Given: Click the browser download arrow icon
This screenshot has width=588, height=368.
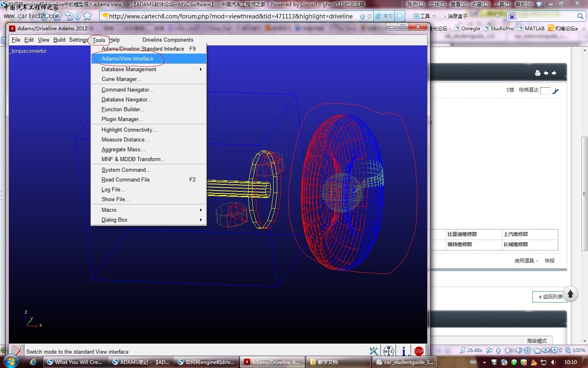Looking at the screenshot, I should pos(507,350).
